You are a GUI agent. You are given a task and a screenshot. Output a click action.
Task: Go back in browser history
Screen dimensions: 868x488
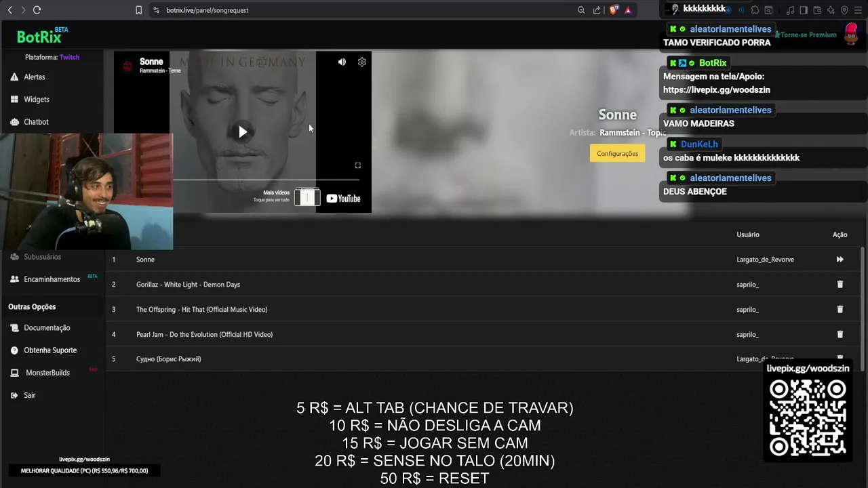coord(9,10)
